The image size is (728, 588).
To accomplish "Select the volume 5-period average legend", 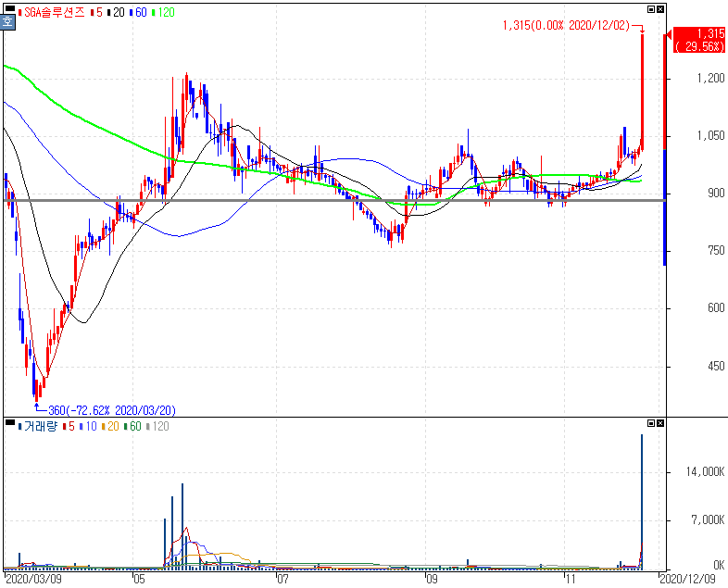I will point(69,426).
